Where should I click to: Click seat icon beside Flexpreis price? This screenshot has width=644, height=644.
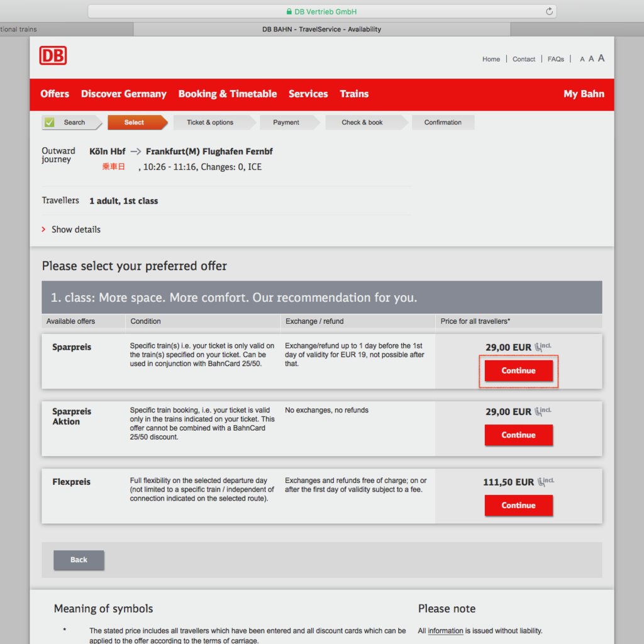546,481
